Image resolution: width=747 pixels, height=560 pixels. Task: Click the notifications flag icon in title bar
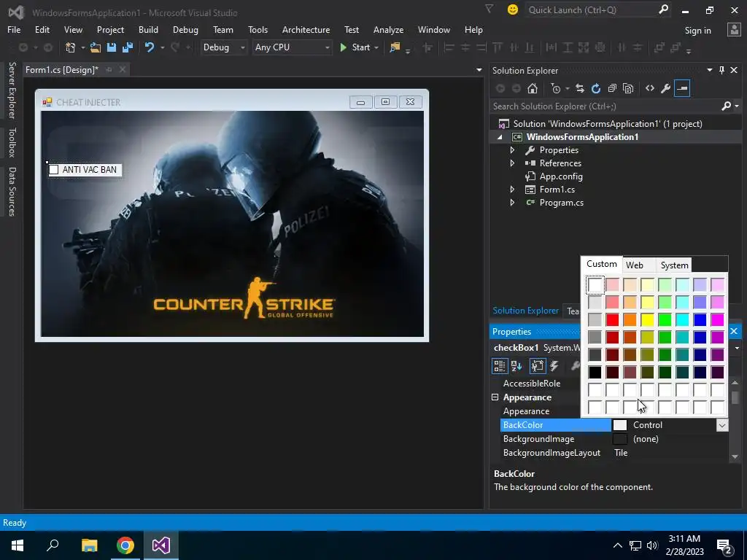489,9
